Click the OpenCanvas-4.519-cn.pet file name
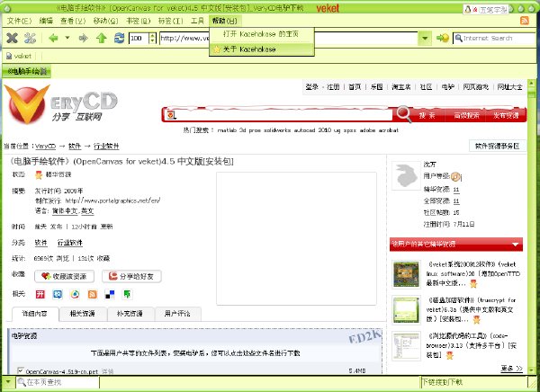Viewport: 540px width, 392px height. (62, 371)
